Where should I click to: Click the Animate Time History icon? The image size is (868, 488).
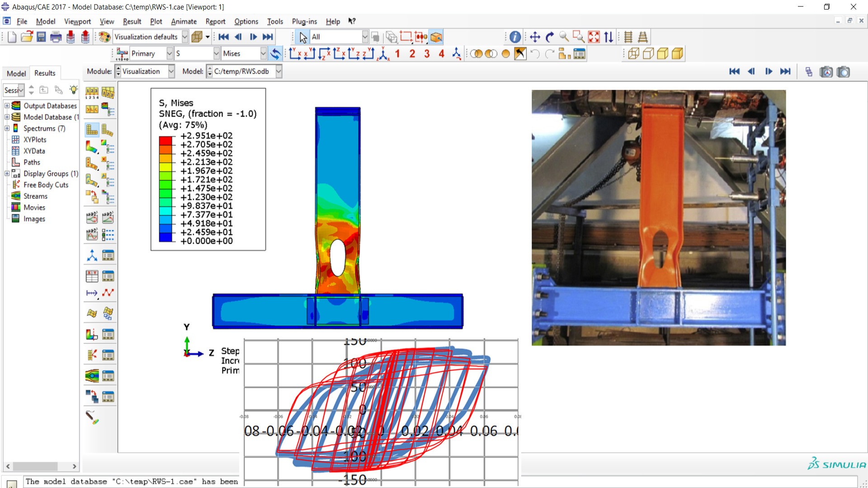click(108, 218)
